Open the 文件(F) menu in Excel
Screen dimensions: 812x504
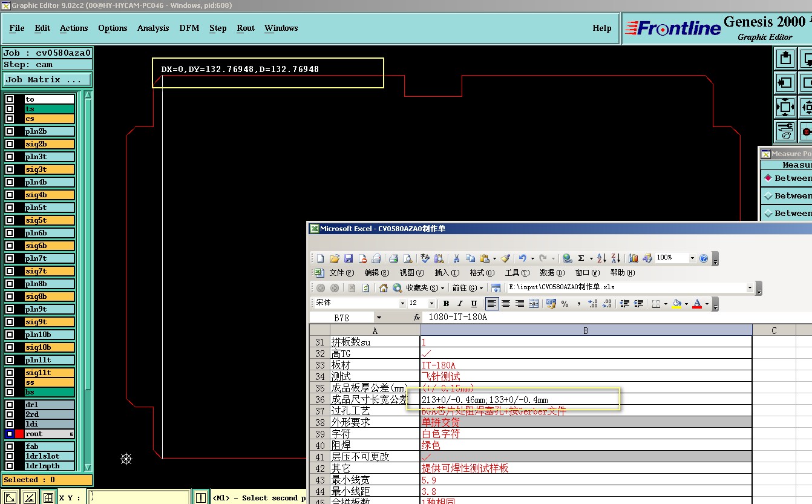click(x=341, y=273)
